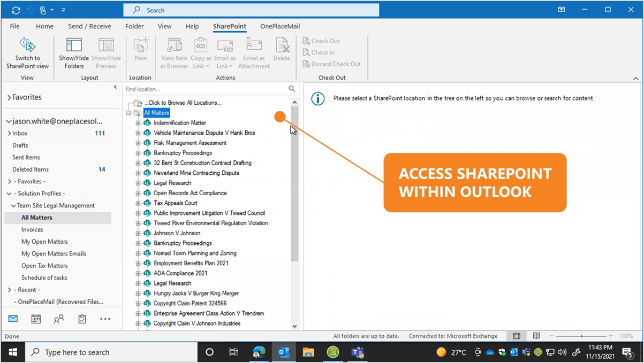Select Schedule of tasks folder
The height and width of the screenshot is (363, 644).
point(44,277)
